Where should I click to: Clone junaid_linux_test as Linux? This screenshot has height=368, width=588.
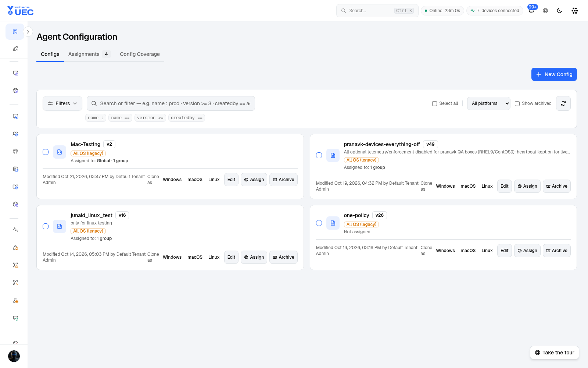pos(214,257)
